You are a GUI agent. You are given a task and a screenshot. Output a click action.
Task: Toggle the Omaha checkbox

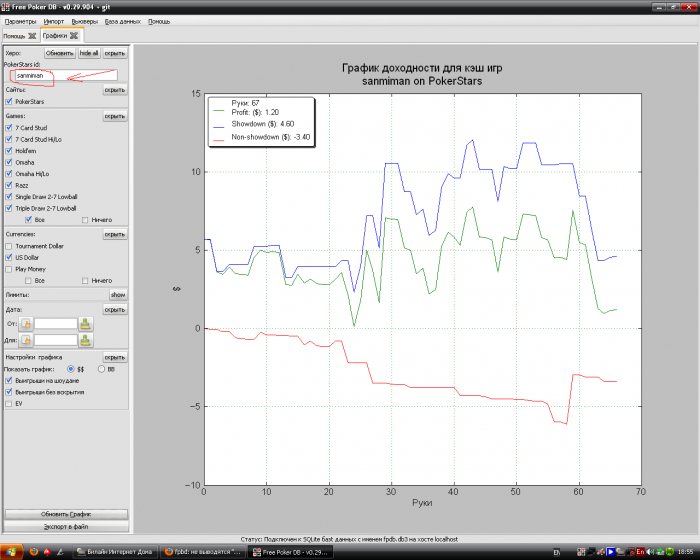pos(8,162)
